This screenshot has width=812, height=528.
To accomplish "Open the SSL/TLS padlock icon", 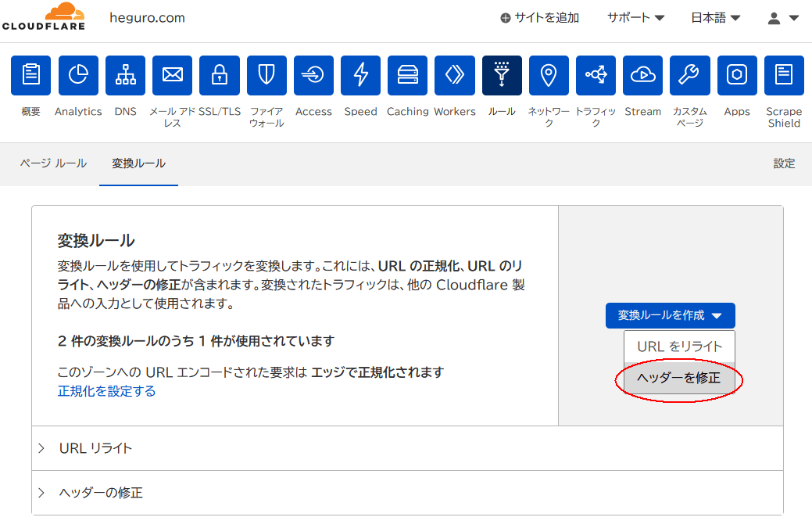I will (220, 75).
